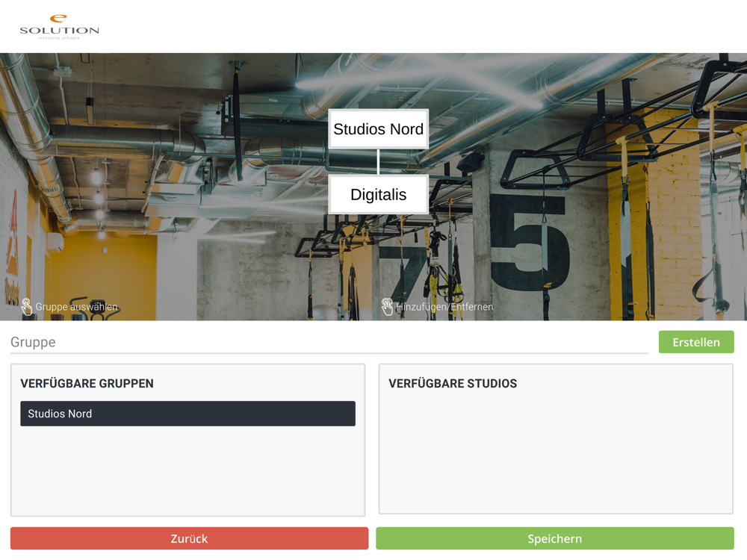Go back with the Zurück button
Viewport: 747px width, 560px height.
tap(189, 538)
